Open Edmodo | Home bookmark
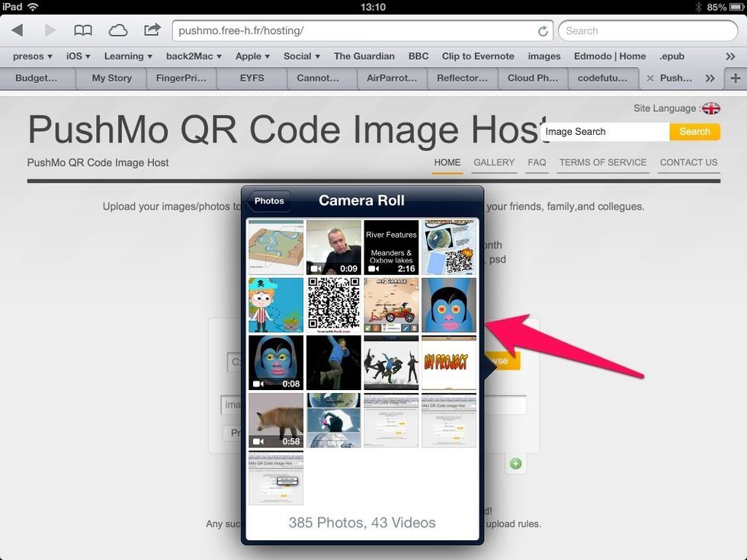The image size is (747, 560). pos(610,56)
